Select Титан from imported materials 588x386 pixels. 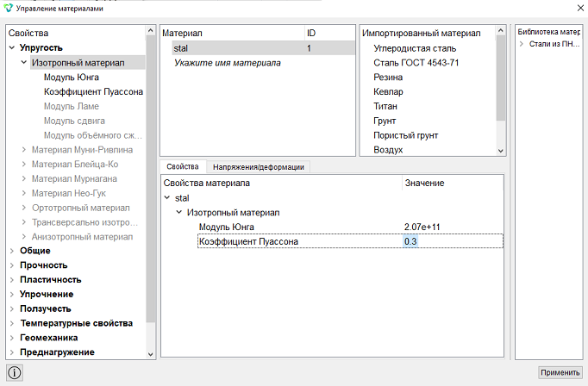385,107
